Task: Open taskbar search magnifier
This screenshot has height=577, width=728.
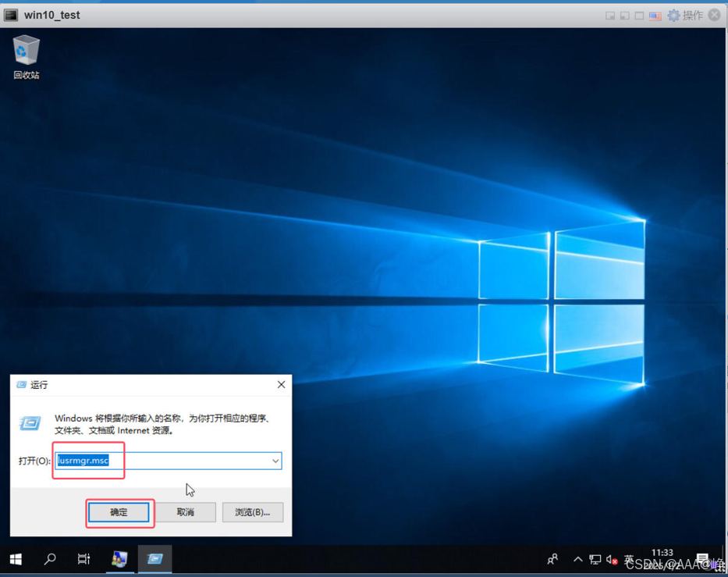Action: click(50, 559)
